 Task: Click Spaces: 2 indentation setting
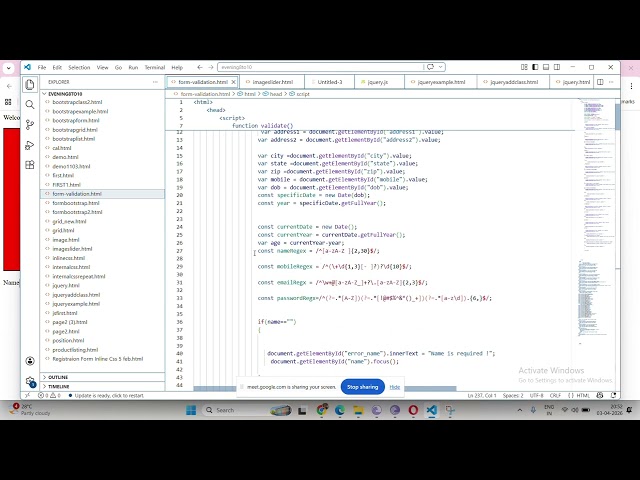point(513,396)
